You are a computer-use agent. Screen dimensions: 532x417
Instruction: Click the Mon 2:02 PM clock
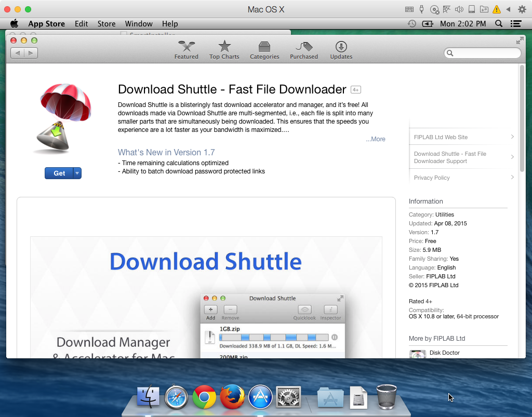click(x=463, y=24)
